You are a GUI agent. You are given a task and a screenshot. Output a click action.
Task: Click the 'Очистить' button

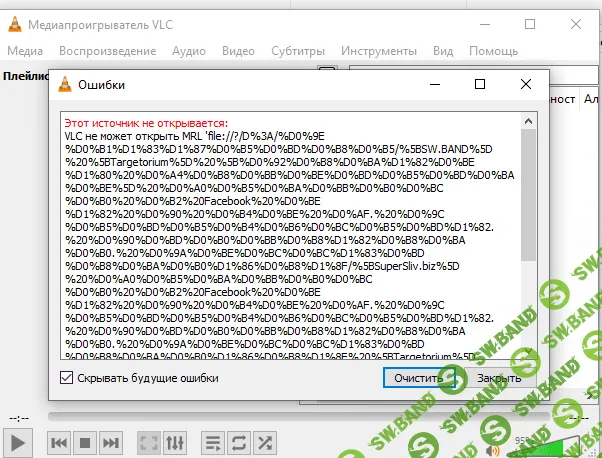click(417, 379)
